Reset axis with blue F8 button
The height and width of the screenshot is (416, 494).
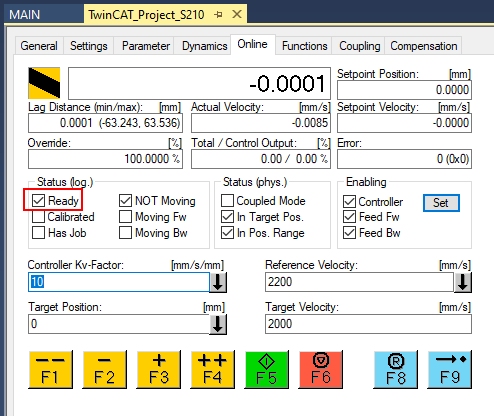click(395, 369)
